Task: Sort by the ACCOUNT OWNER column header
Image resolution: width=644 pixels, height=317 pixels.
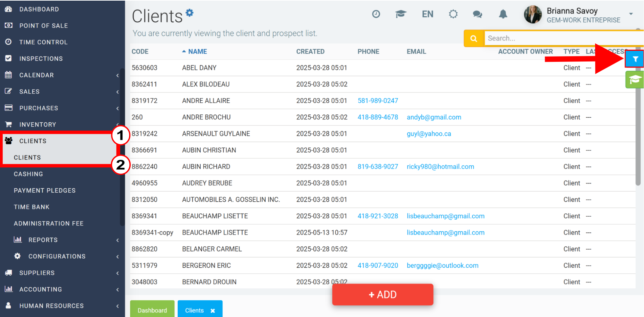Action: click(x=525, y=52)
